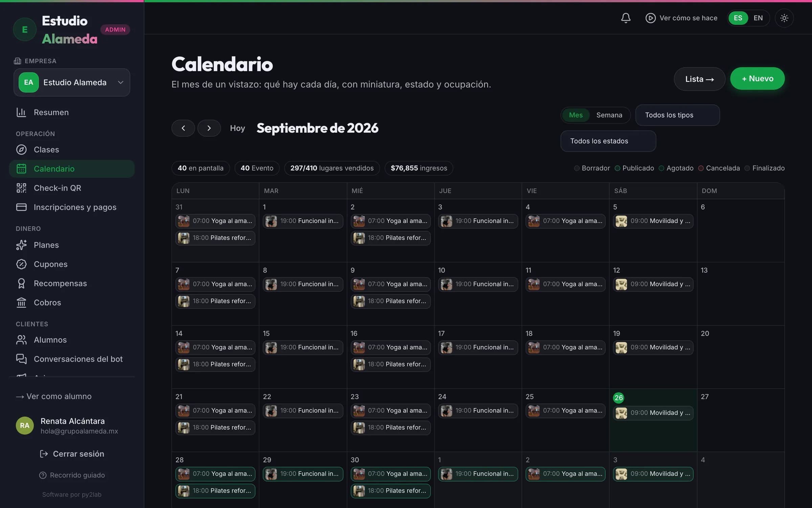Click the Resumen bar chart icon
This screenshot has height=508, width=812.
21,112
